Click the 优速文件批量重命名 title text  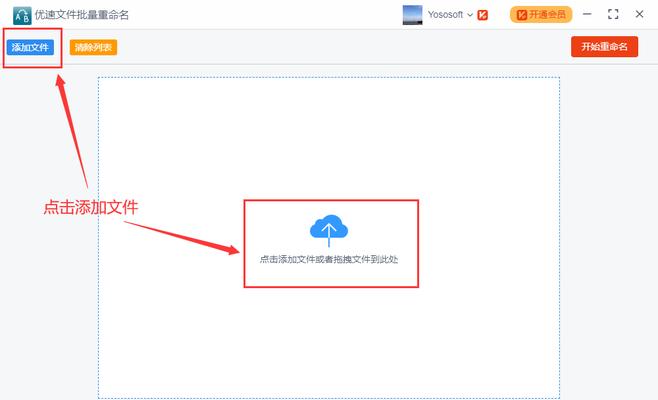click(82, 15)
